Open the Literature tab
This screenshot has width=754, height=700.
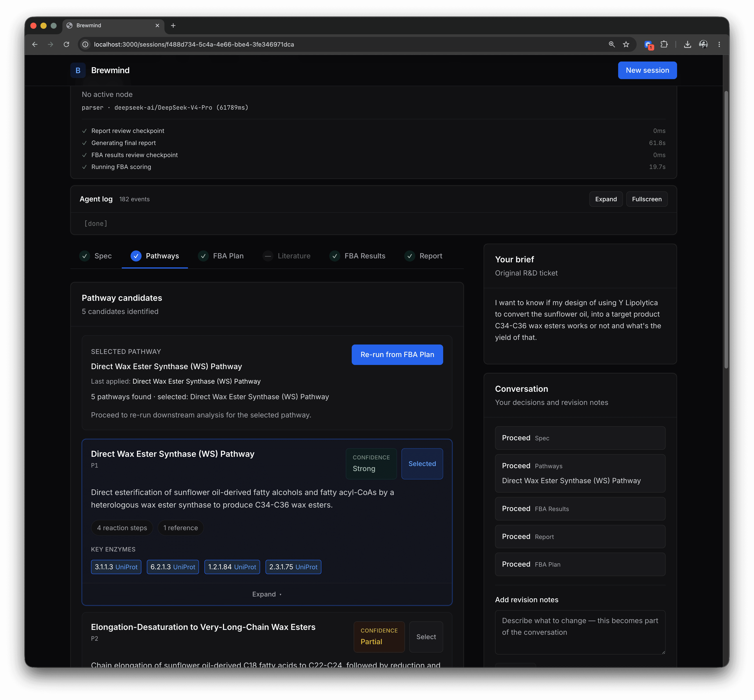(x=286, y=256)
